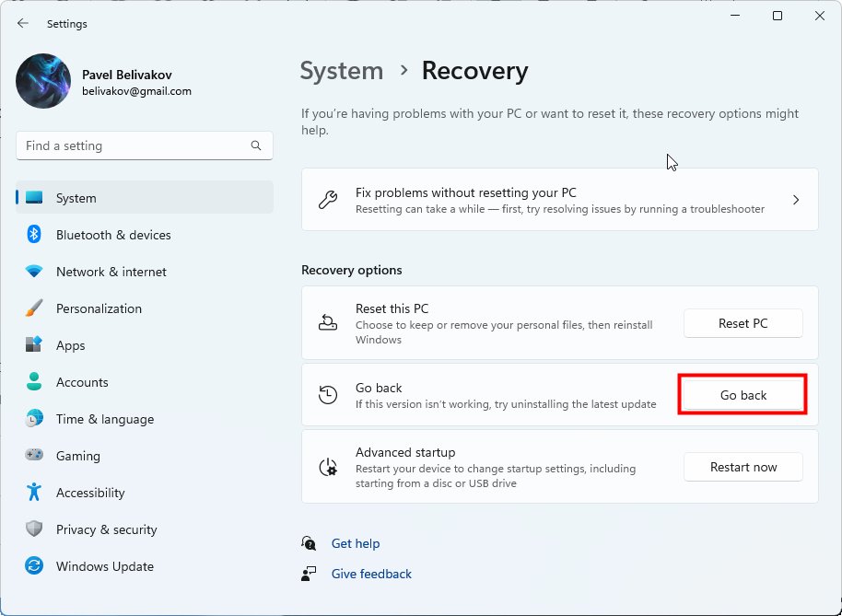Click the wrench troubleshoot icon

click(x=328, y=200)
